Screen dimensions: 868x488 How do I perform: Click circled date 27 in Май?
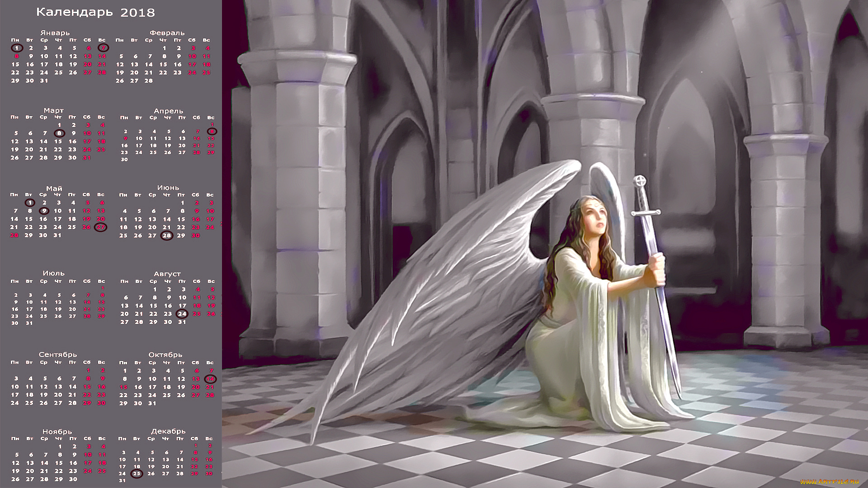click(100, 227)
